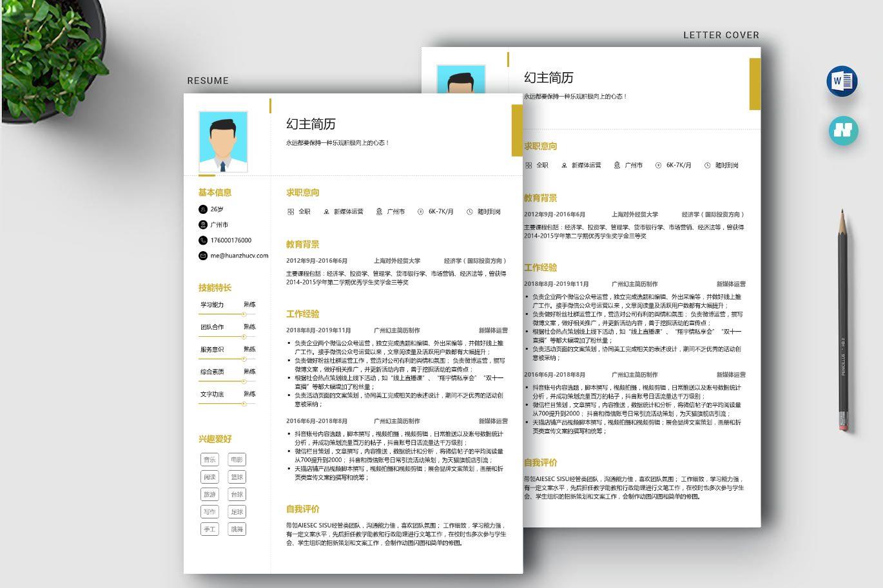This screenshot has width=883, height=588.
Task: Click the 音乐 hobby tag
Action: click(x=210, y=460)
